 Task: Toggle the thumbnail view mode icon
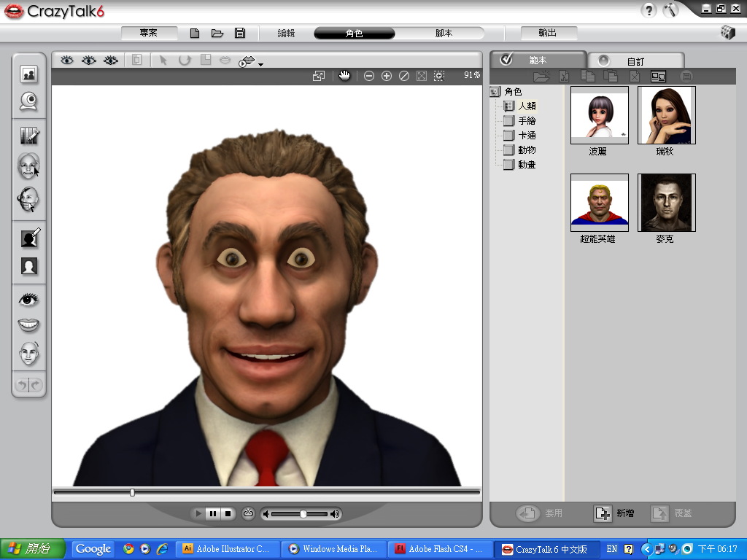click(x=659, y=76)
